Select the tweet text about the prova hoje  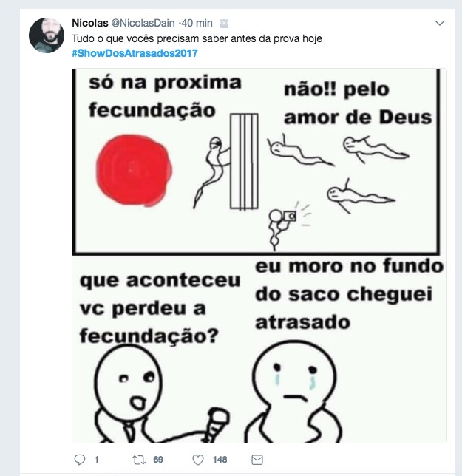197,39
